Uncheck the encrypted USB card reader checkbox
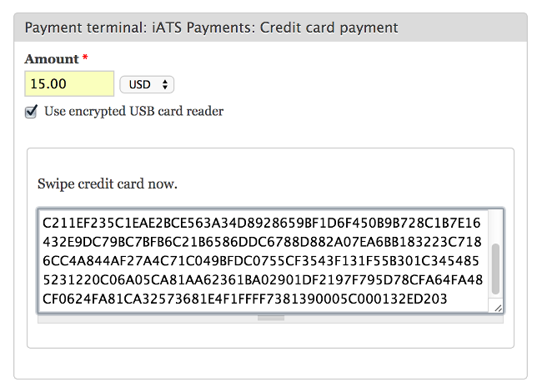Image resolution: width=542 pixels, height=392 pixels. (x=31, y=112)
